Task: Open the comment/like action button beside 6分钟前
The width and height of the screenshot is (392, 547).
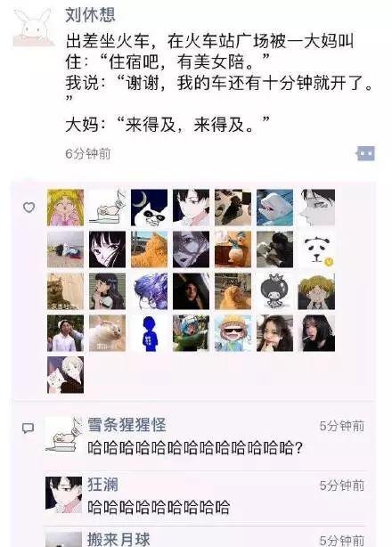Action: click(x=365, y=153)
